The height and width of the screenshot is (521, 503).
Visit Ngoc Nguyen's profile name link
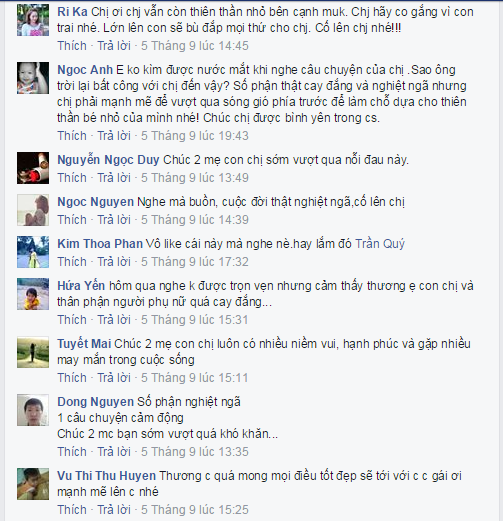point(95,202)
